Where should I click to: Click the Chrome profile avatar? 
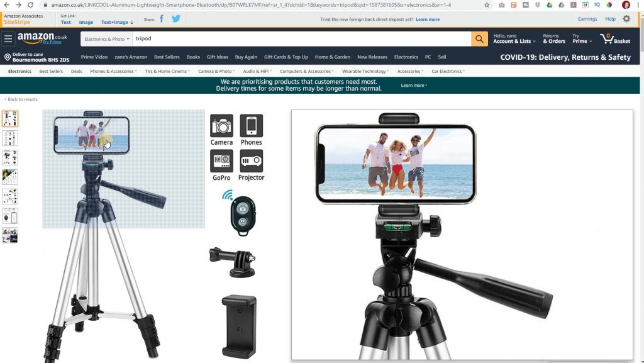tap(626, 6)
